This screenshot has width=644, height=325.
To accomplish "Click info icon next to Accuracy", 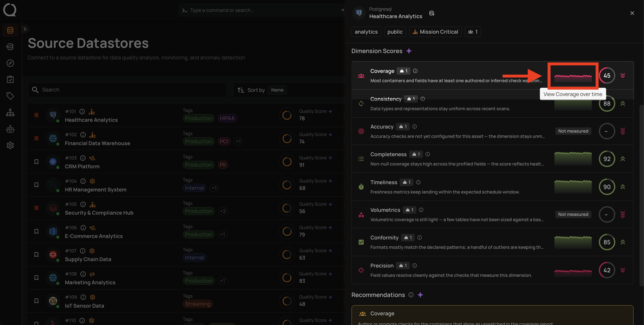I will (x=415, y=127).
